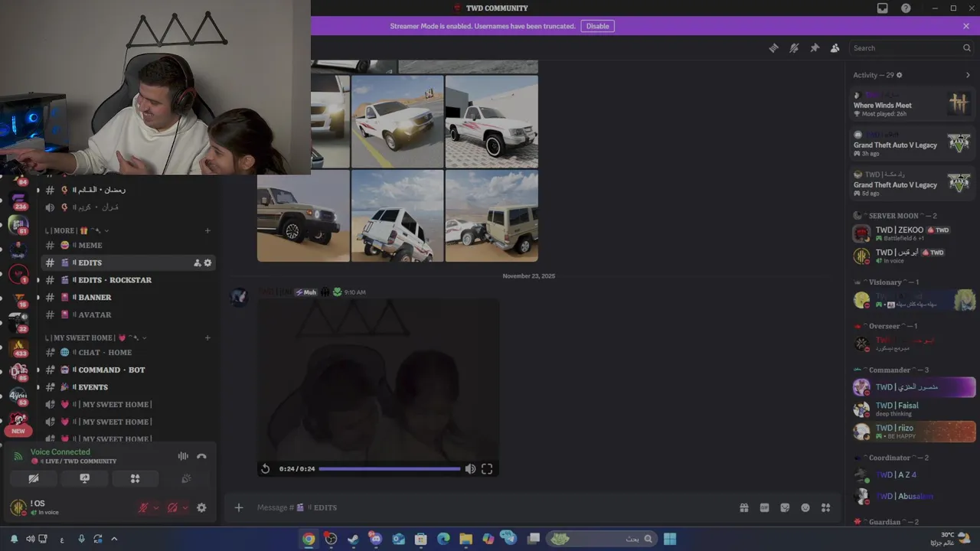Replay the video in chat

[x=265, y=468]
